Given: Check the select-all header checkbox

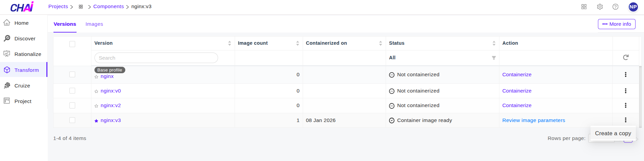Looking at the screenshot, I should tap(72, 44).
